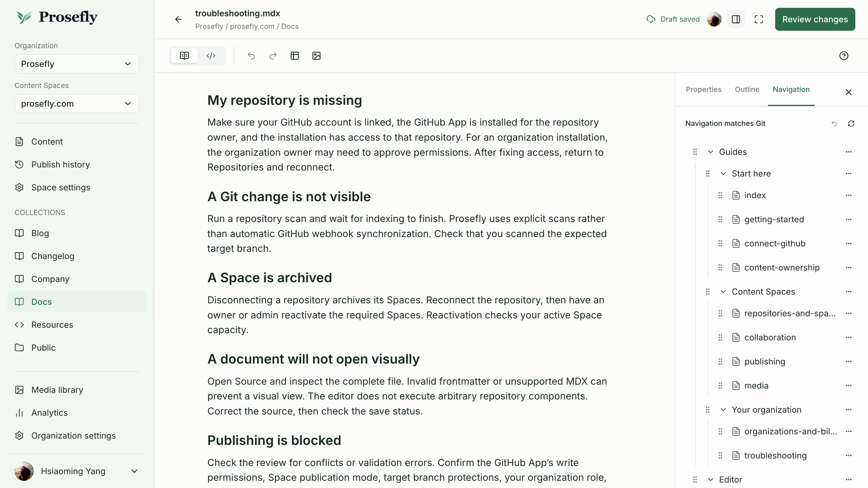Click the Review changes button

[x=815, y=19]
